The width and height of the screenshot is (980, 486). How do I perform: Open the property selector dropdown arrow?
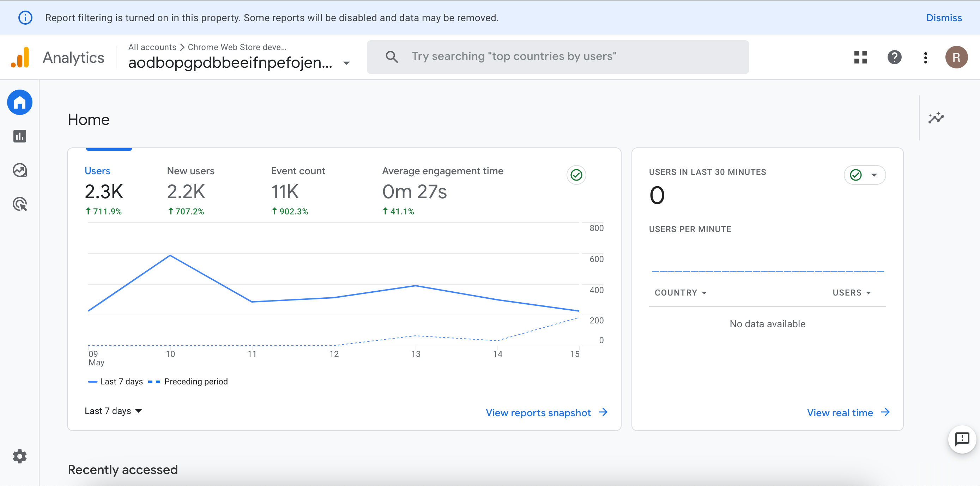(x=346, y=63)
